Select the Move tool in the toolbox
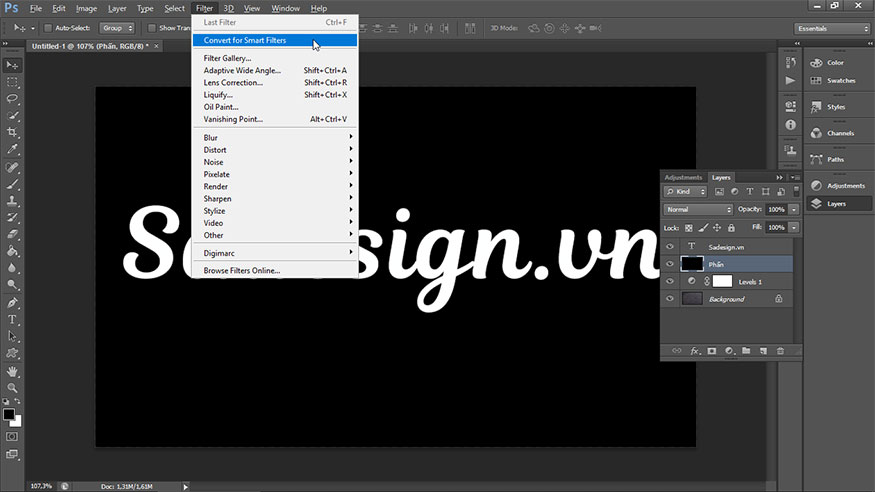875x492 pixels. click(x=12, y=65)
